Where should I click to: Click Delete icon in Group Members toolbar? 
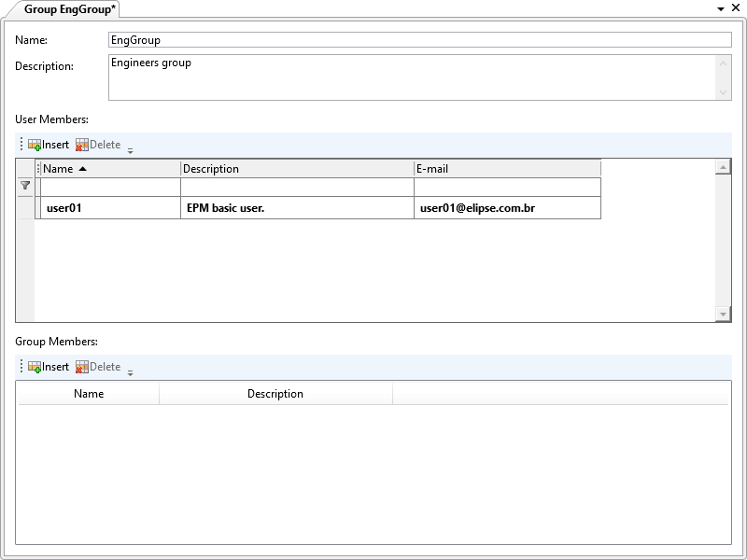82,367
